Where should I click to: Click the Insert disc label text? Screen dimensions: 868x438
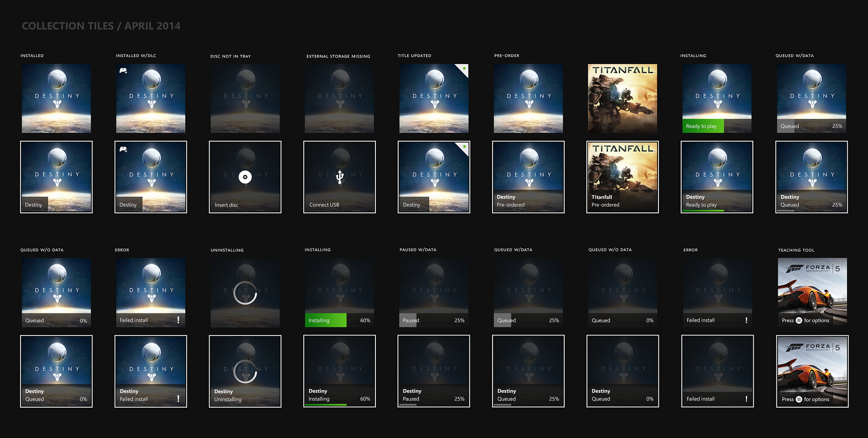click(x=226, y=205)
